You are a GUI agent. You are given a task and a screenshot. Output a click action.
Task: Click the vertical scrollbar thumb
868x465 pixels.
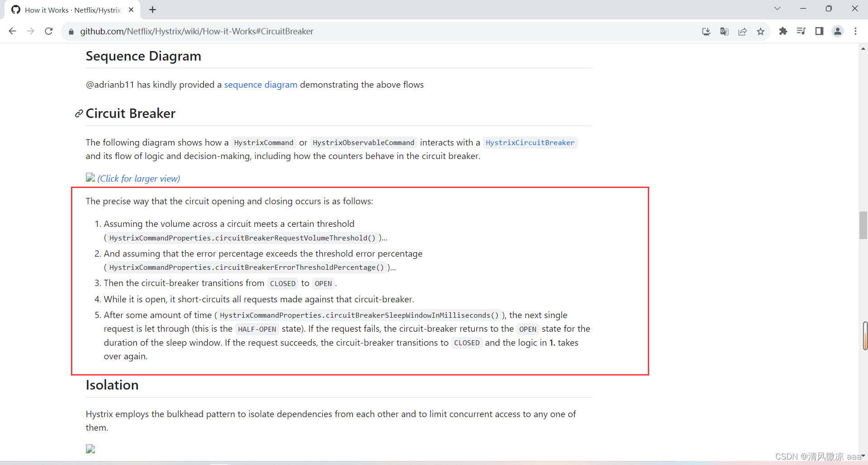863,225
